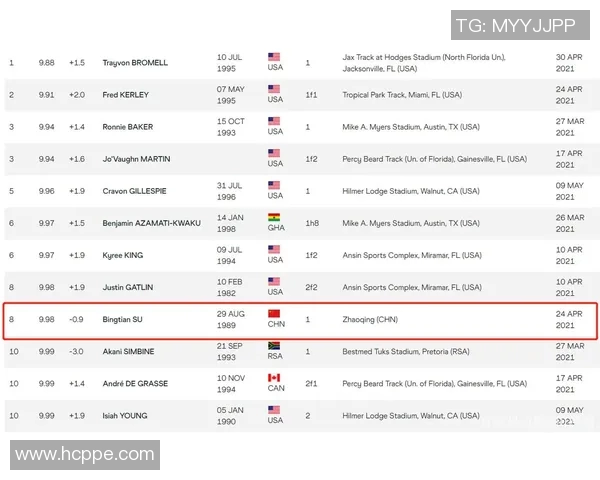The height and width of the screenshot is (480, 600).
Task: Click Kyree King's name in the list
Action: 125,256
